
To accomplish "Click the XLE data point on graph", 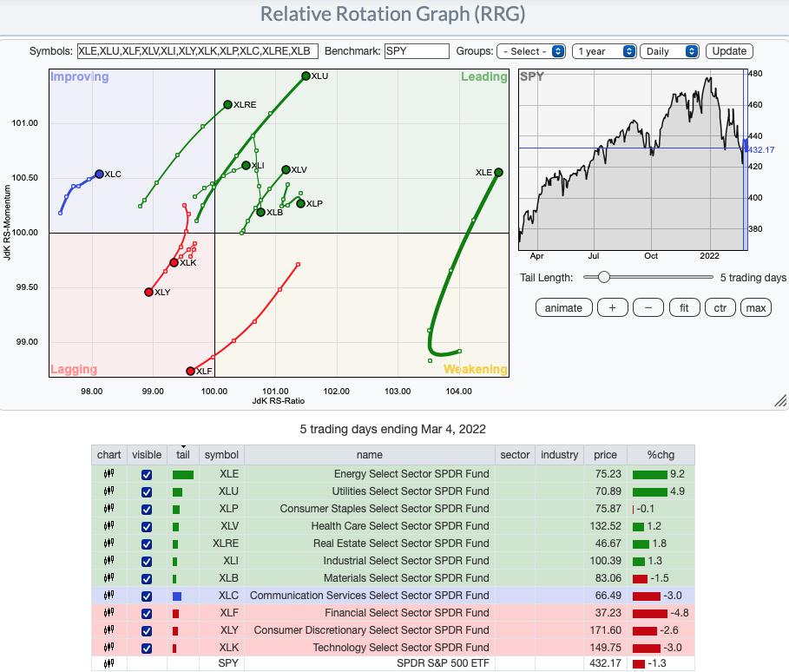I will coord(498,173).
